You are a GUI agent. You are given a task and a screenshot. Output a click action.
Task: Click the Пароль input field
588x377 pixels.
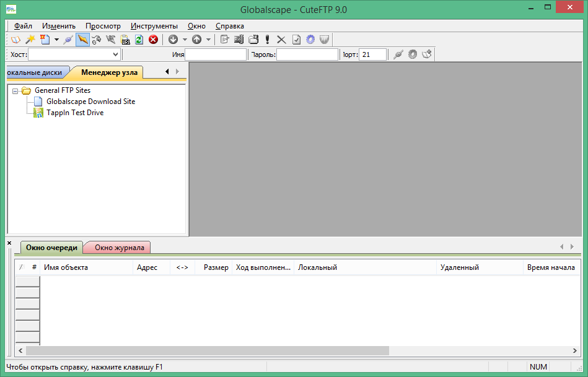[x=307, y=54]
